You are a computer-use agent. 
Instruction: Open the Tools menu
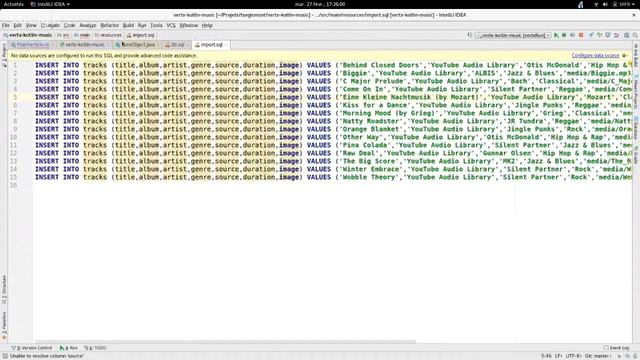click(156, 25)
